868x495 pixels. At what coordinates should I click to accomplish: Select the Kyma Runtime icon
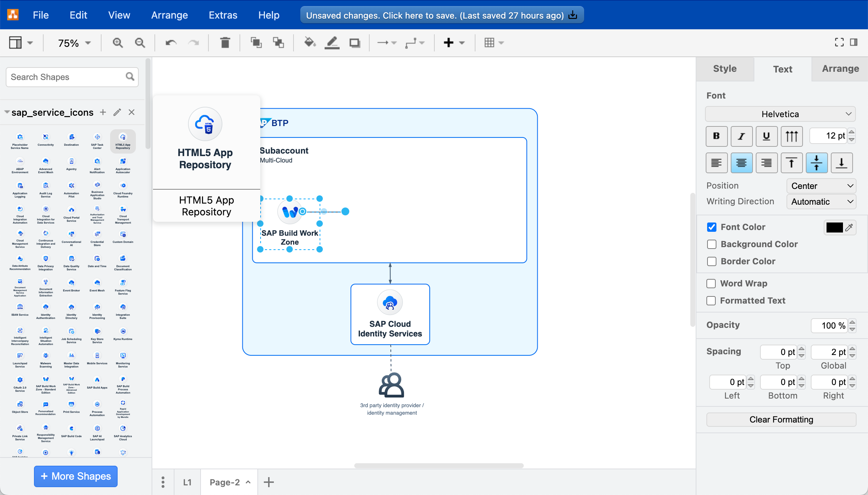coord(123,334)
